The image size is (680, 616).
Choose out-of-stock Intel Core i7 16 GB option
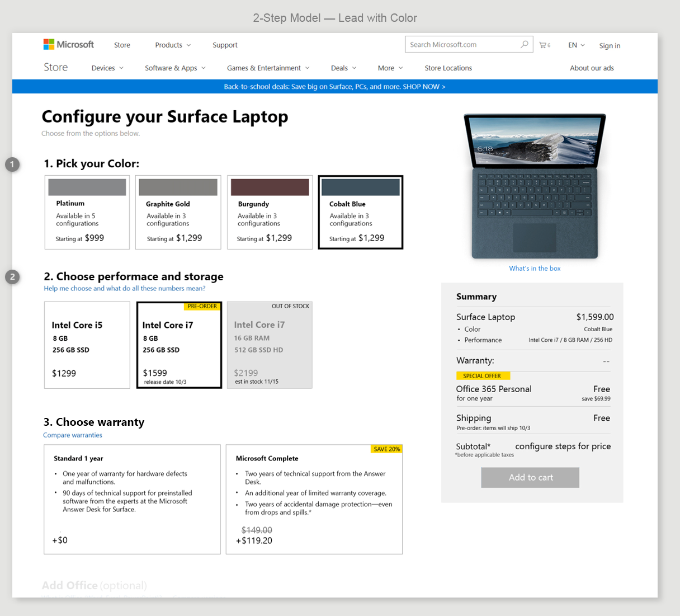click(x=270, y=345)
